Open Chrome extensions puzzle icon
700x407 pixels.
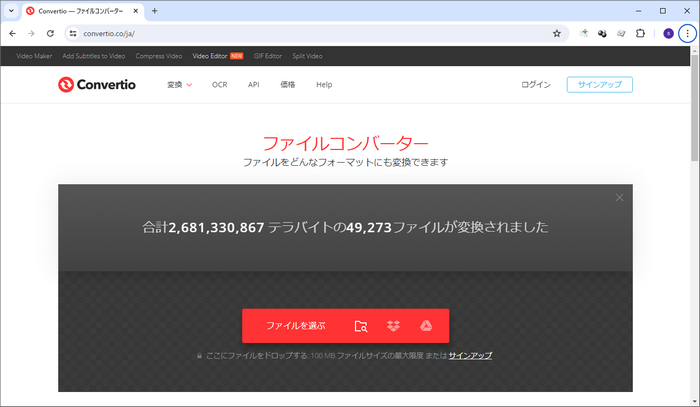[641, 33]
